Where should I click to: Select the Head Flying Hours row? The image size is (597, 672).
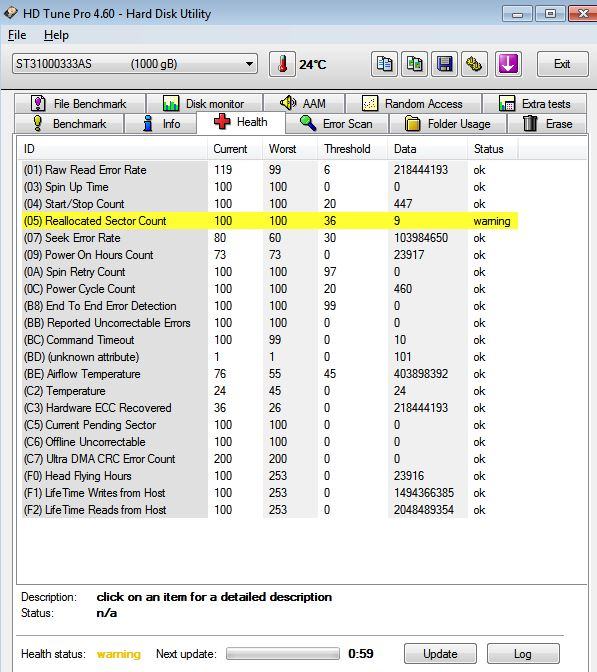coord(270,476)
